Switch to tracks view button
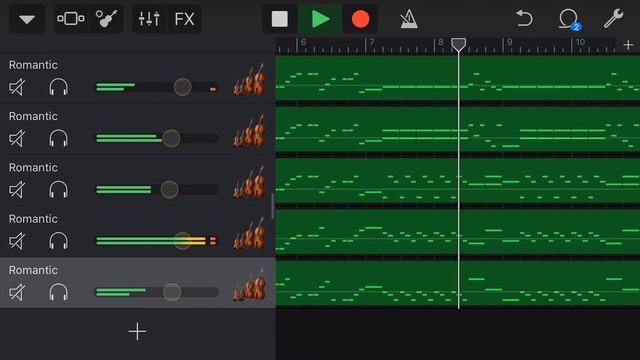The height and width of the screenshot is (360, 640). click(x=71, y=19)
